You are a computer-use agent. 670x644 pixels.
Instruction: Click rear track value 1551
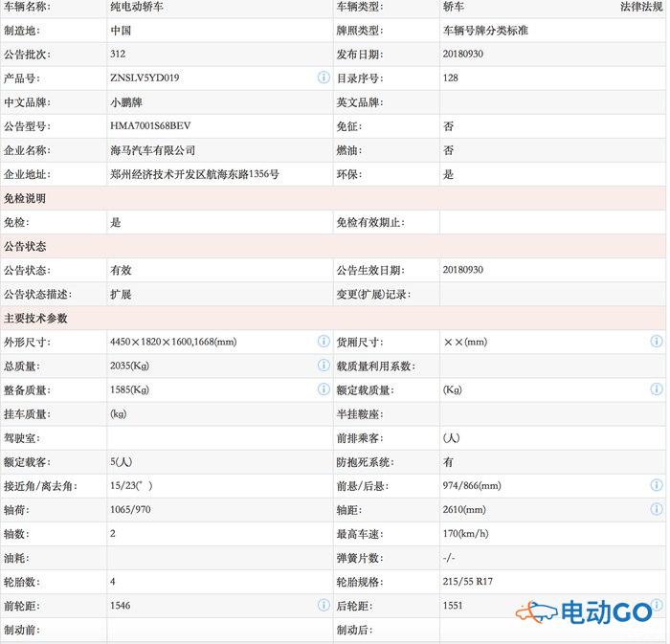(x=453, y=605)
